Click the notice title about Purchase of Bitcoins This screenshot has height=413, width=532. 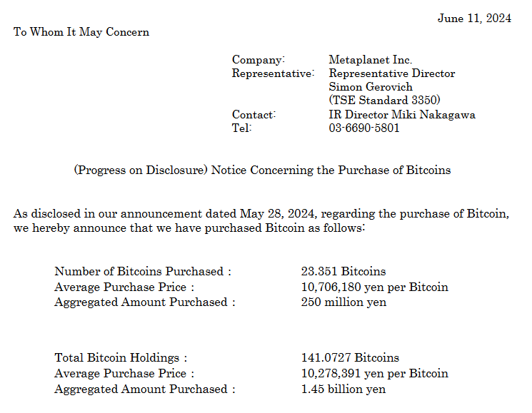pos(263,170)
